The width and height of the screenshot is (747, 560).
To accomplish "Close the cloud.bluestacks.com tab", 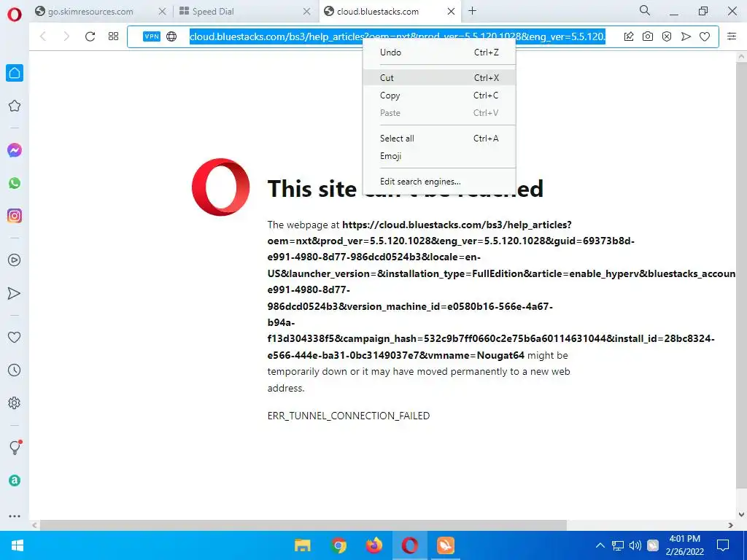I will 451,12.
